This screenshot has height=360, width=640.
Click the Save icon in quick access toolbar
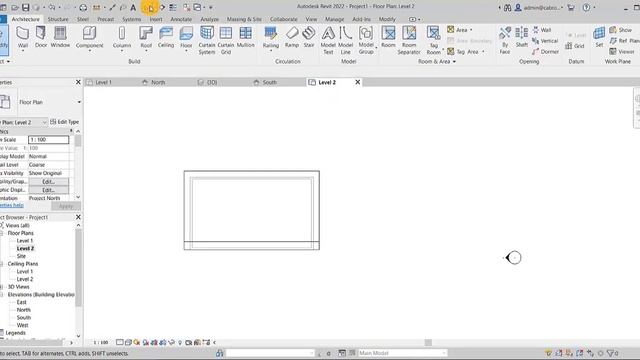(25, 7)
